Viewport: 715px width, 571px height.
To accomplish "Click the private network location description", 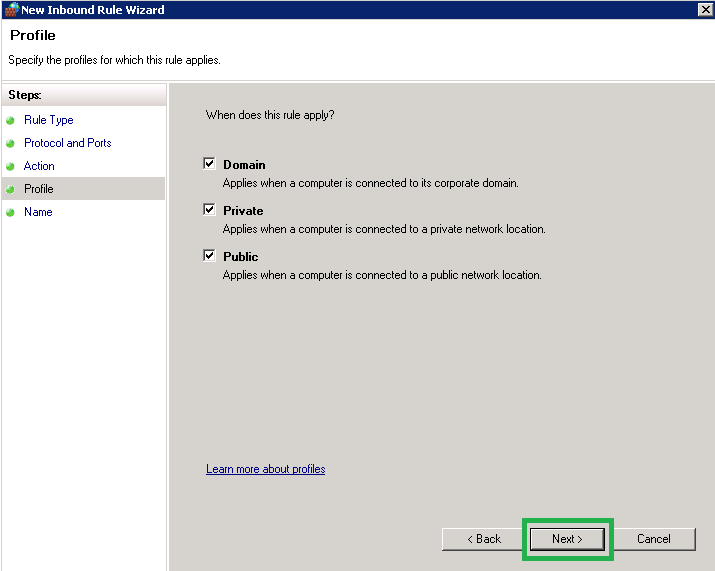I will coord(384,229).
